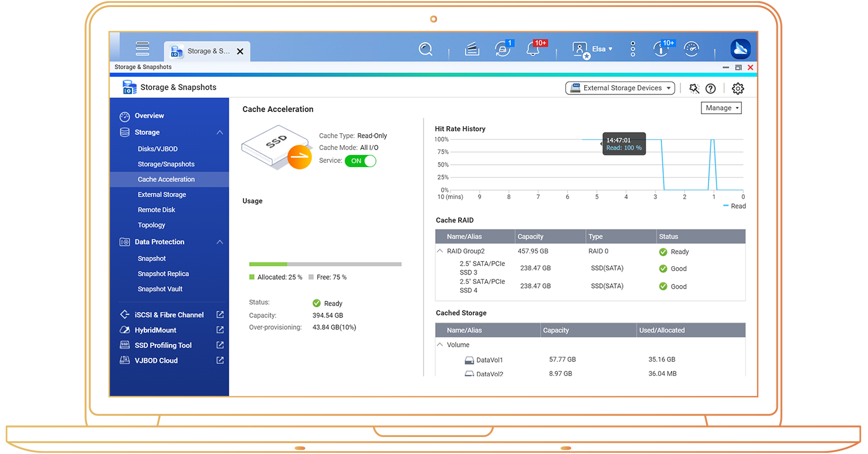The width and height of the screenshot is (868, 454).
Task: Click the cache usage allocation bar
Action: coord(325,265)
